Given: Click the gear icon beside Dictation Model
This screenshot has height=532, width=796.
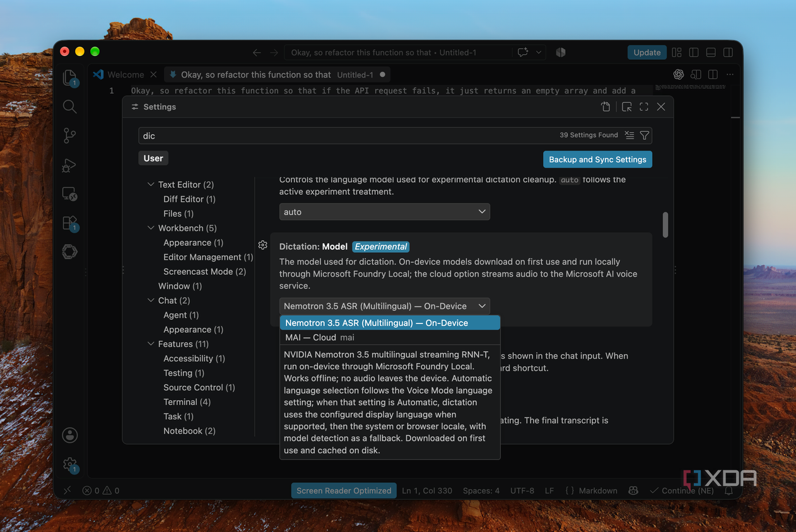Looking at the screenshot, I should click(263, 245).
